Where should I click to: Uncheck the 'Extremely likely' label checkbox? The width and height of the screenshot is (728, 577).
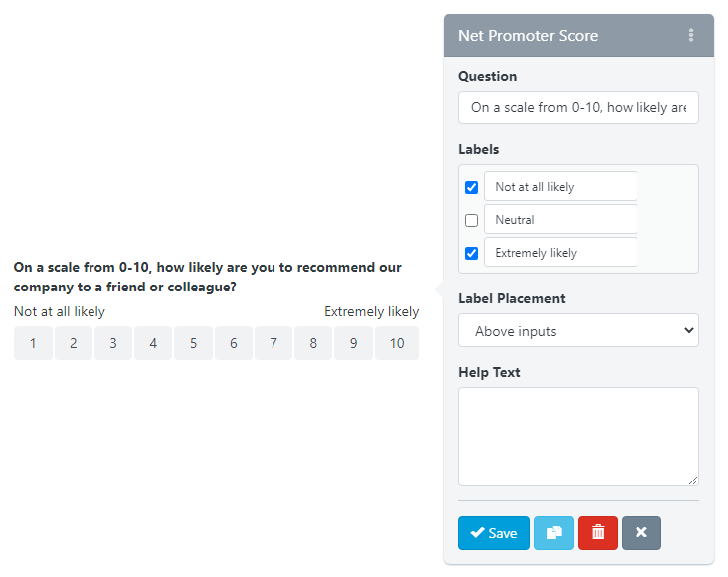pos(472,253)
